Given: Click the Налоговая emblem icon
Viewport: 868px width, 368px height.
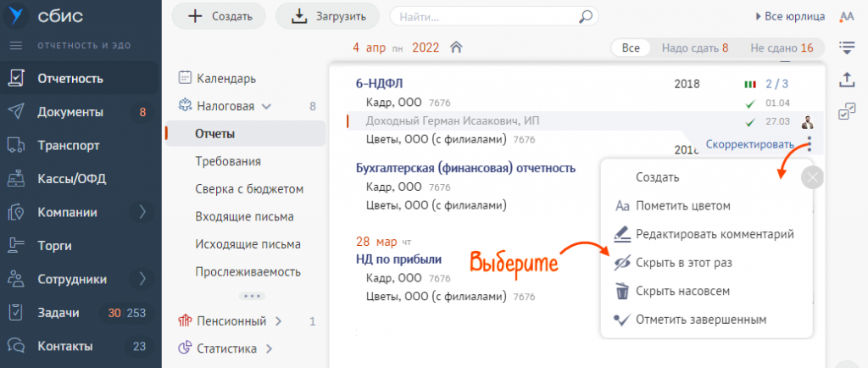Looking at the screenshot, I should pyautogui.click(x=185, y=106).
